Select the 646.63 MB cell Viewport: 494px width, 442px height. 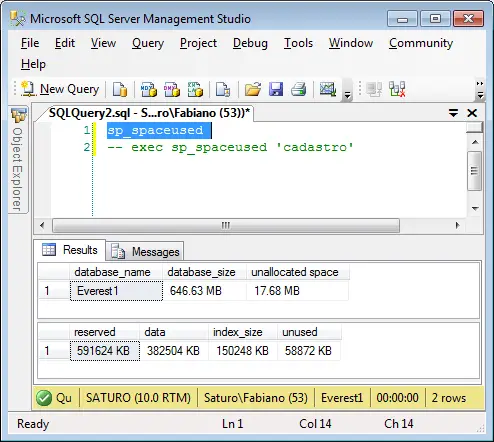click(205, 291)
